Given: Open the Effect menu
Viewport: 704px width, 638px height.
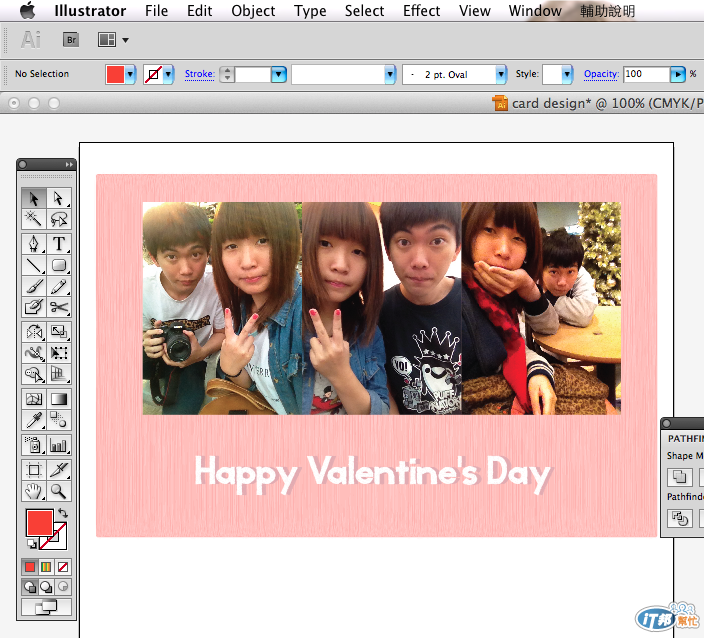Looking at the screenshot, I should tap(421, 11).
